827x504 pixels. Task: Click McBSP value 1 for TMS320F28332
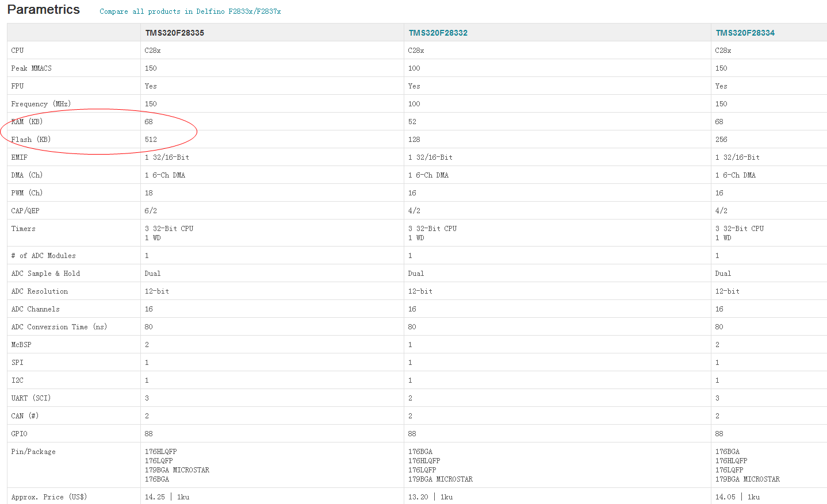[410, 345]
